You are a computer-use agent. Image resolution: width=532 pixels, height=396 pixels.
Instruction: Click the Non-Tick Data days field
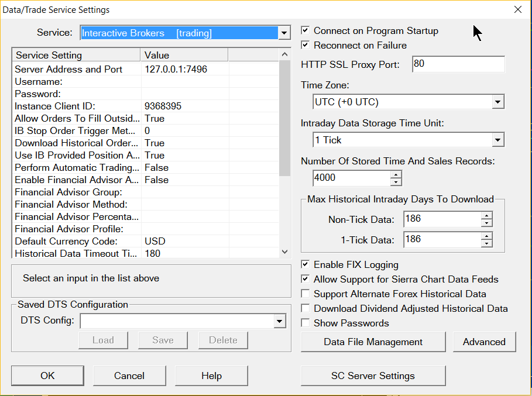(x=442, y=219)
